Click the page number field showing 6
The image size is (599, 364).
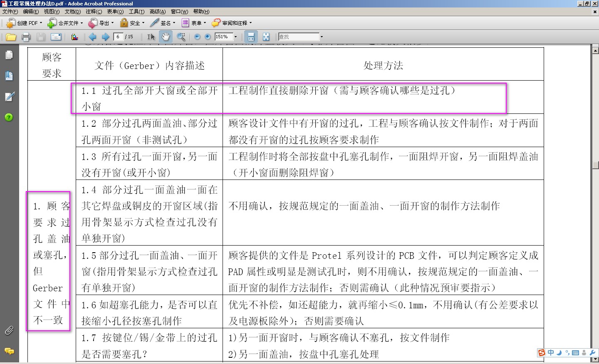[x=119, y=37]
